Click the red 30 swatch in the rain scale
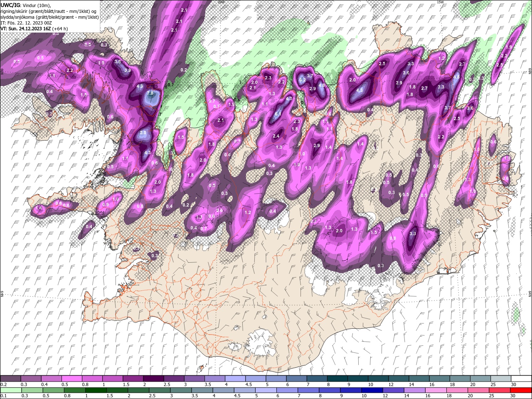Viewport: 532px width, 399px height. pos(521,390)
